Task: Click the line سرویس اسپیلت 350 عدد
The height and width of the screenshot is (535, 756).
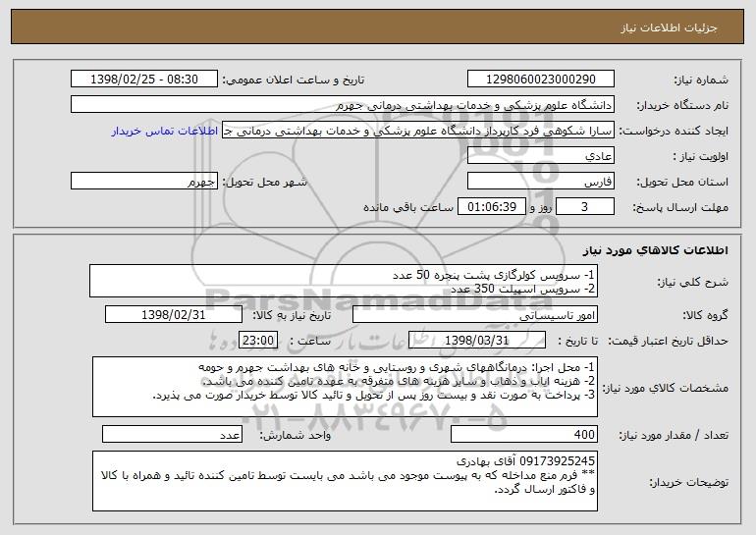Action: (x=523, y=289)
